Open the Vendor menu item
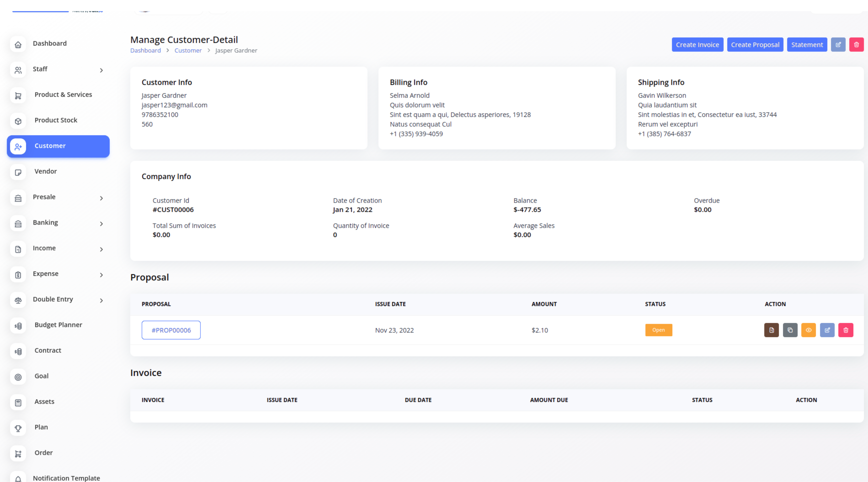868x482 pixels. coord(46,171)
